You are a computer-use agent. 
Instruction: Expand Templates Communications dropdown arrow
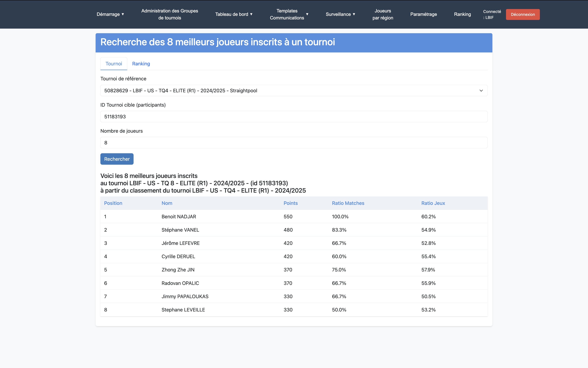307,14
